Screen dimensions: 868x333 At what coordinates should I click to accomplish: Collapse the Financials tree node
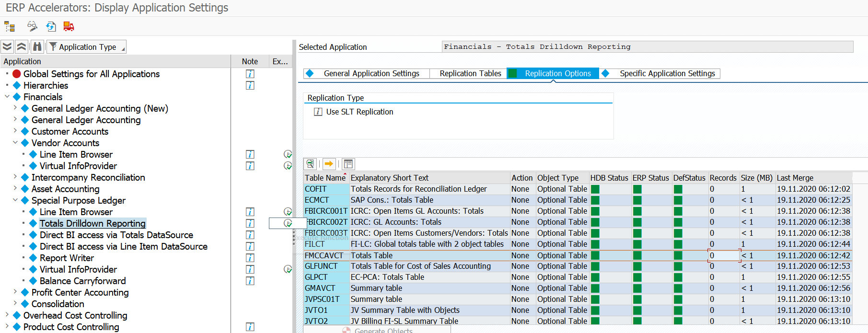tap(7, 97)
